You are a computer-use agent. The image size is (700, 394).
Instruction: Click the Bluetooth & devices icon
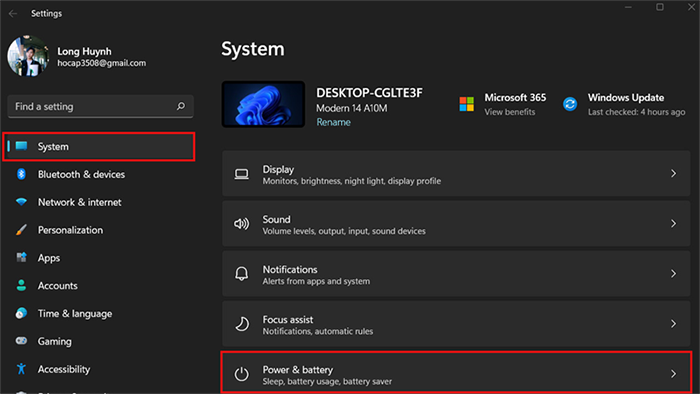pos(21,174)
